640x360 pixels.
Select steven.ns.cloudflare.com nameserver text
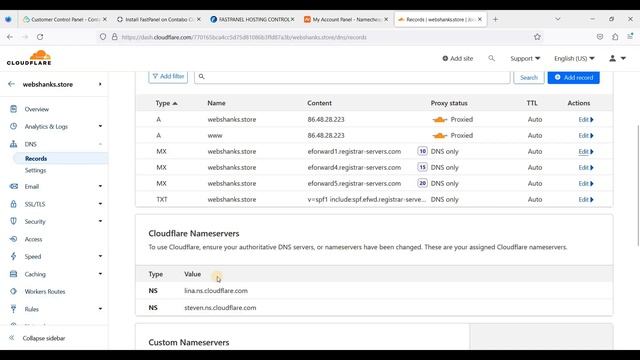(220, 308)
